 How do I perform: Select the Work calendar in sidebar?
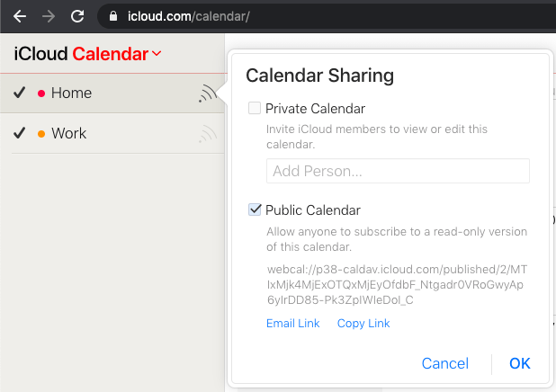click(x=68, y=133)
